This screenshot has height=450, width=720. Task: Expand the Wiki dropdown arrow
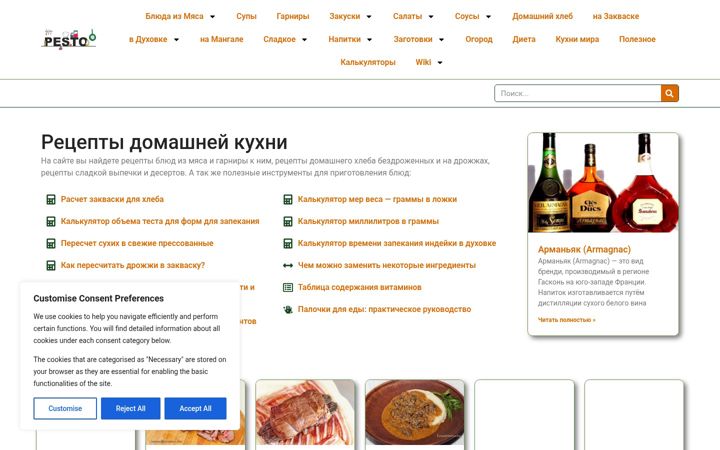click(x=440, y=62)
